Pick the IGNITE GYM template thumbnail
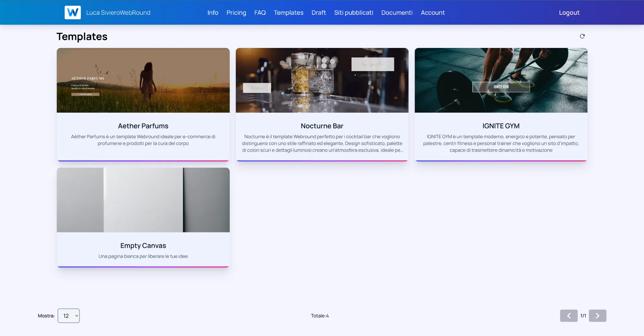Image resolution: width=644 pixels, height=336 pixels. click(501, 80)
